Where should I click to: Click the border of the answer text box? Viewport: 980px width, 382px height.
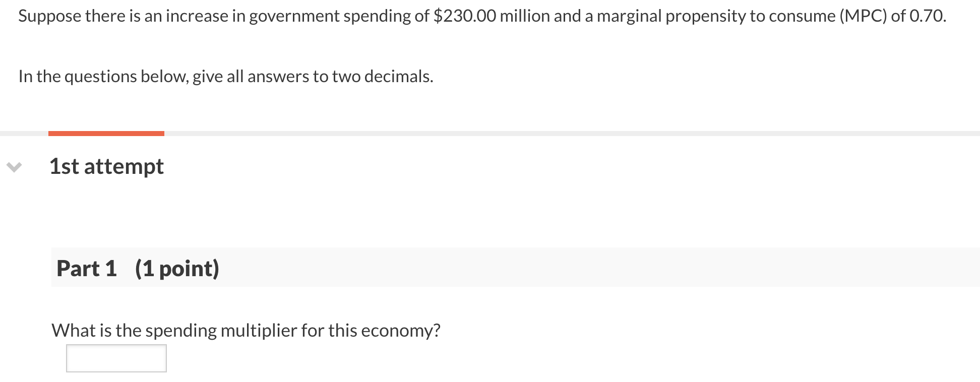click(67, 358)
